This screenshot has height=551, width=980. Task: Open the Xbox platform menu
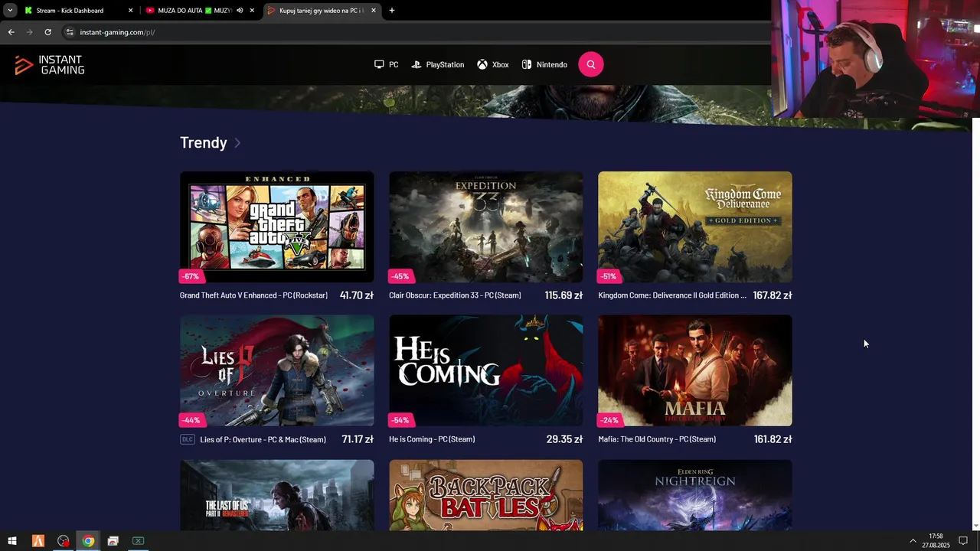[493, 65]
